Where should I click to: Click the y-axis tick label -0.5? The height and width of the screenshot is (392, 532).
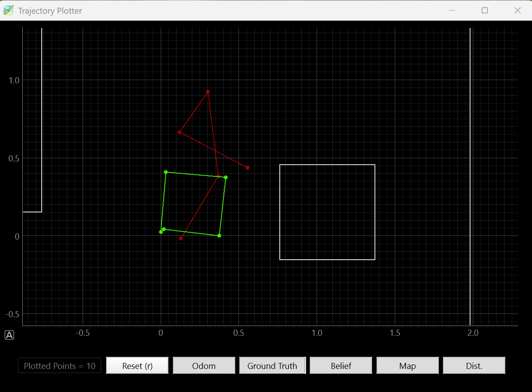click(x=12, y=314)
